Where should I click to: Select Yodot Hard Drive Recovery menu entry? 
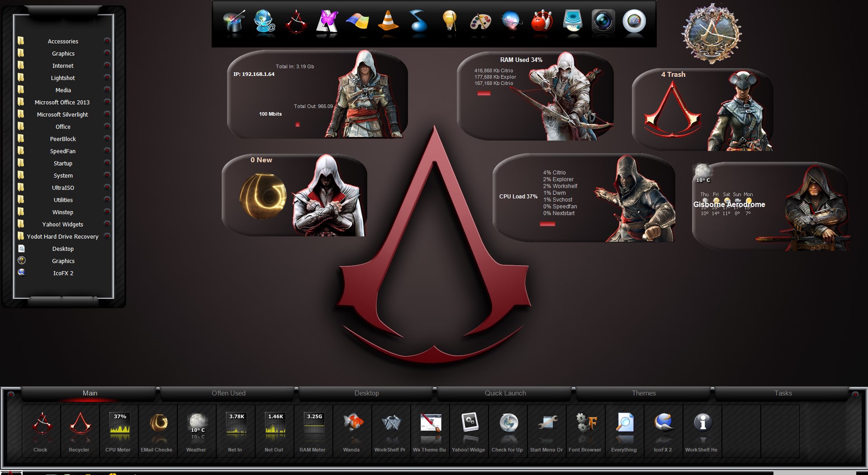62,236
